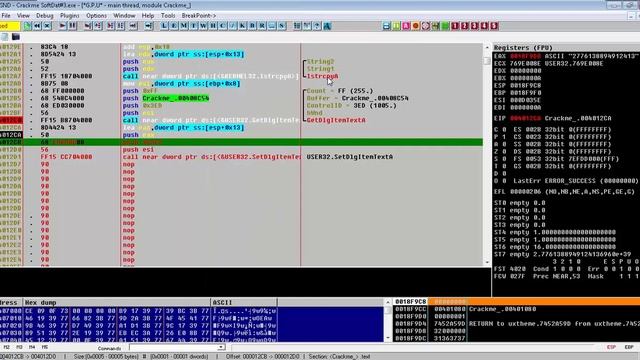
Task: Select the GetDlgItemTextA call line
Action: point(241,120)
